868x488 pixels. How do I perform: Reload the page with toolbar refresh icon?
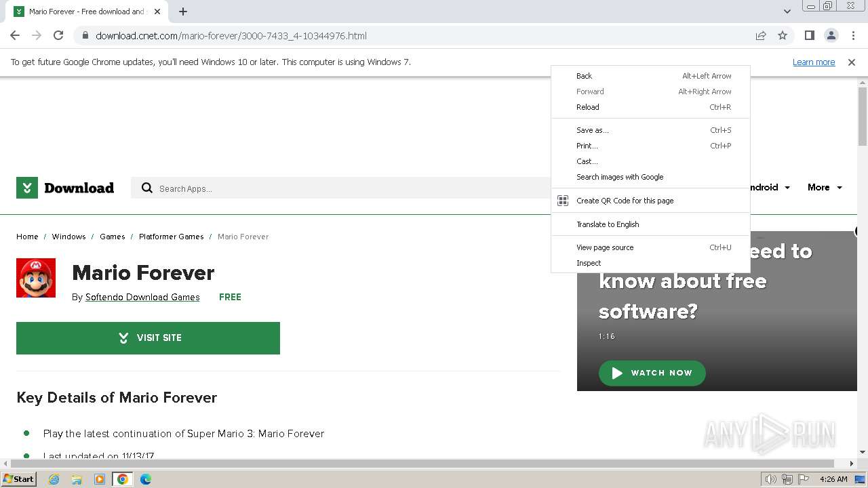(58, 35)
